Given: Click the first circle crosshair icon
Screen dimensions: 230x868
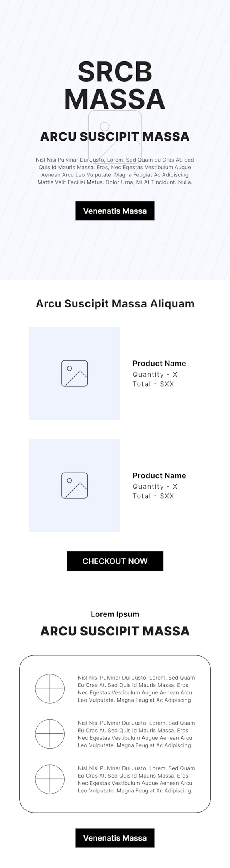Looking at the screenshot, I should [x=50, y=688].
